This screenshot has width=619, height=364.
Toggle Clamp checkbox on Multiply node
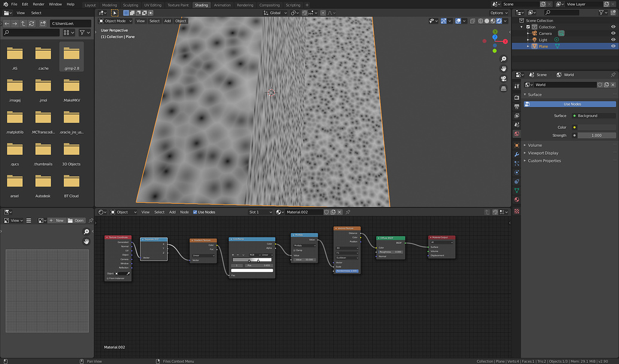tap(294, 250)
